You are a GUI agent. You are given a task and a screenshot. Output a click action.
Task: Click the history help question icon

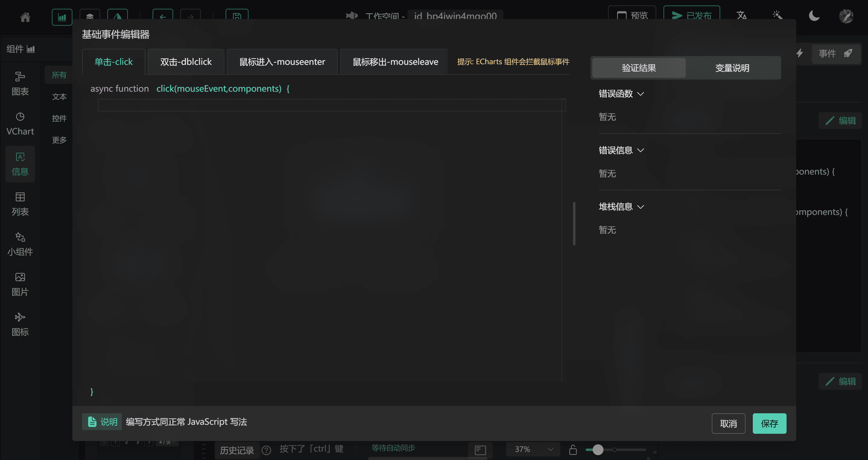[266, 450]
